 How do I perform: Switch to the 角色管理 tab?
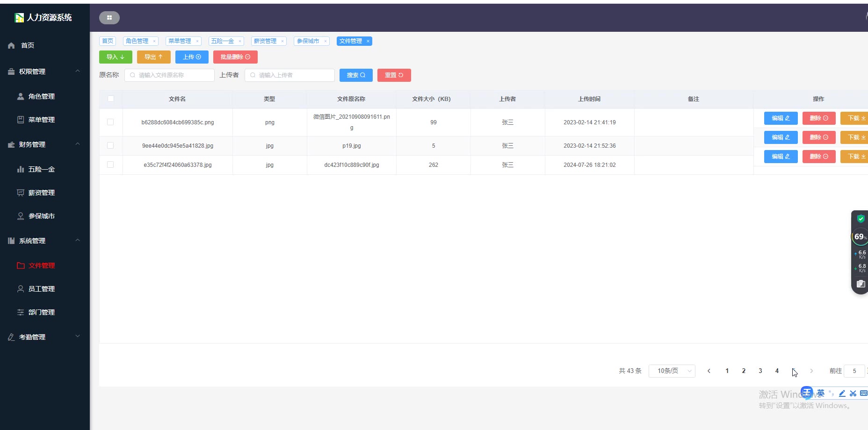[137, 41]
